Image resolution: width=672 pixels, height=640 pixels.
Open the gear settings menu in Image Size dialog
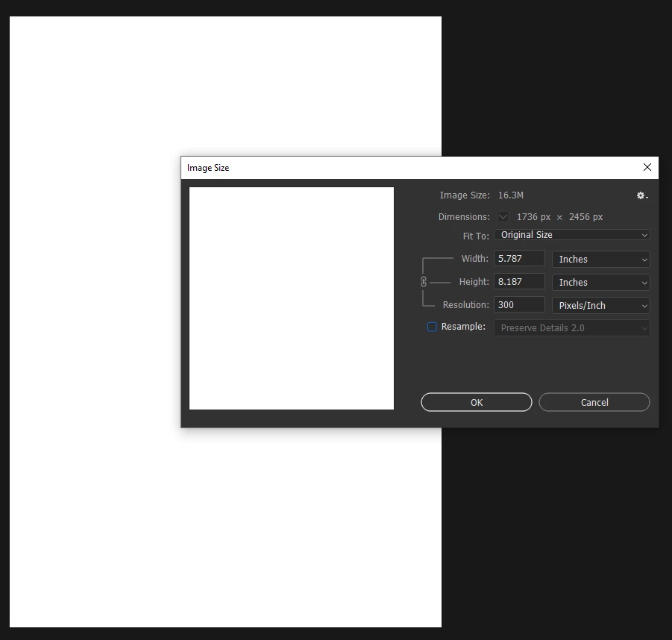[641, 195]
